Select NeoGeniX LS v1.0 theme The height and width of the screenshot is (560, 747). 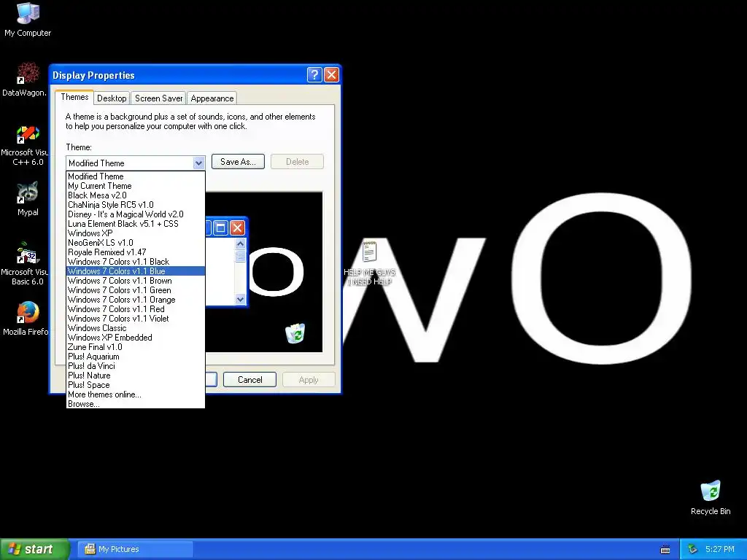pos(135,243)
